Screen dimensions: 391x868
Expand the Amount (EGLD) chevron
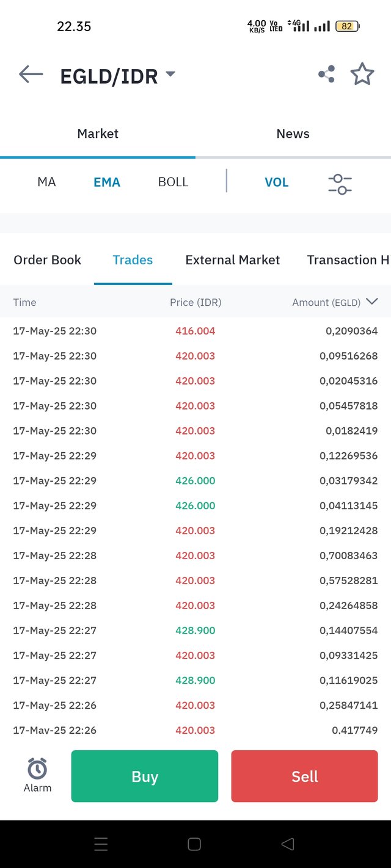click(x=371, y=302)
